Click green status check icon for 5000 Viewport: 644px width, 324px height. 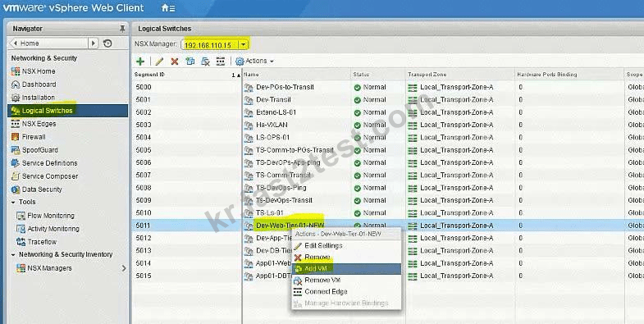[358, 88]
